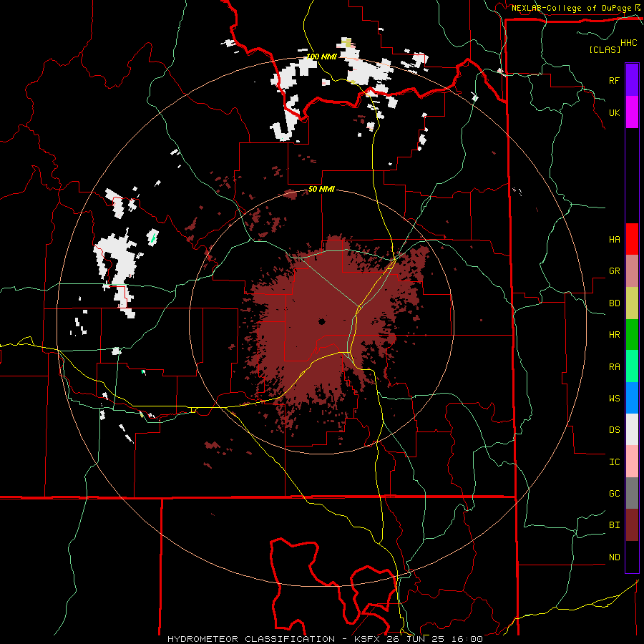Click the BD legend label
Viewport: 644px width, 644px height.
614,303
